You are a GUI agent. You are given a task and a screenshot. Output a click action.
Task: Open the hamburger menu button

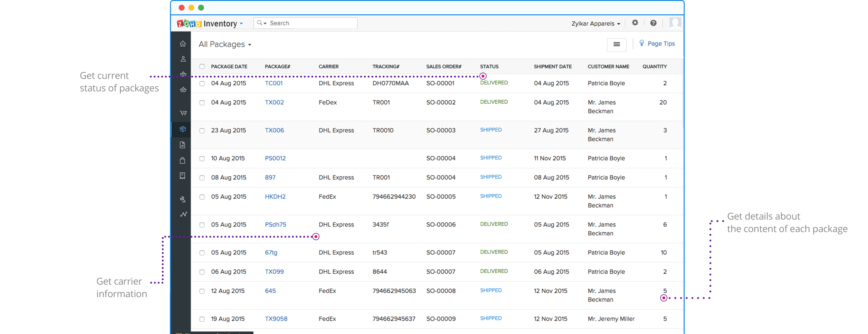point(616,44)
